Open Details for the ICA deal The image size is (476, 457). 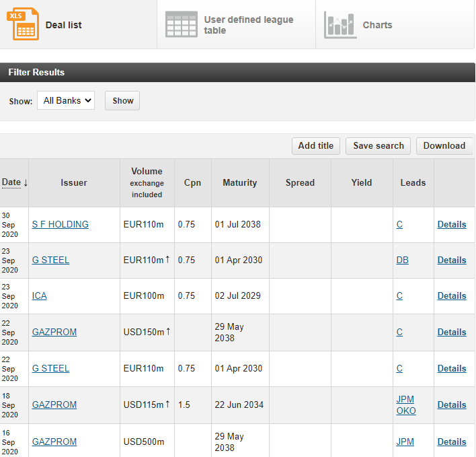452,295
